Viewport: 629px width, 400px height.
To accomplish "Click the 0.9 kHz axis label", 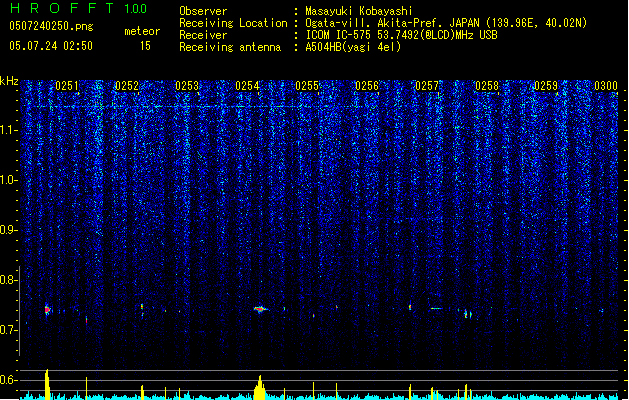I will click(x=9, y=230).
